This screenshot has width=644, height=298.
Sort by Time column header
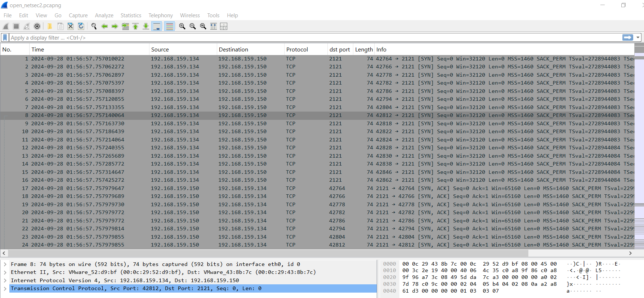tap(89, 49)
